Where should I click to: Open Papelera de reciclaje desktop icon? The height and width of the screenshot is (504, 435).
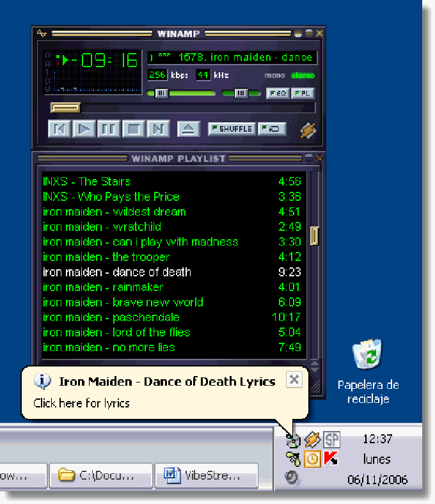[368, 371]
